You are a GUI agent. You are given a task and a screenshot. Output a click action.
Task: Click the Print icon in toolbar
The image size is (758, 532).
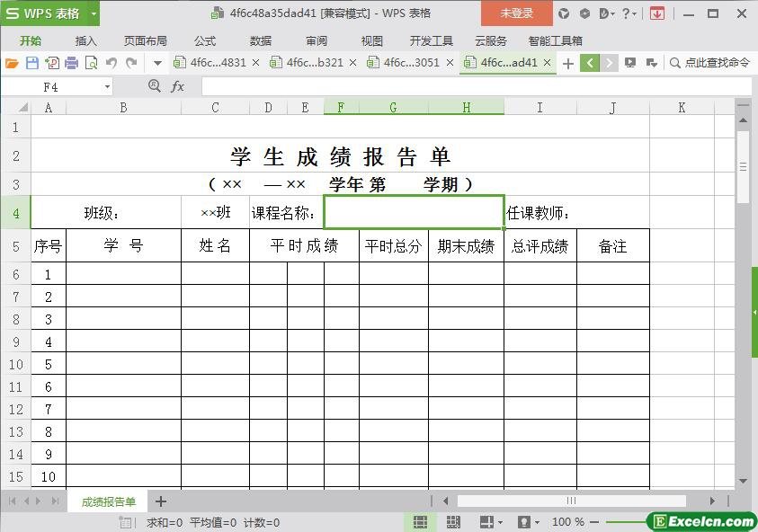tap(71, 63)
